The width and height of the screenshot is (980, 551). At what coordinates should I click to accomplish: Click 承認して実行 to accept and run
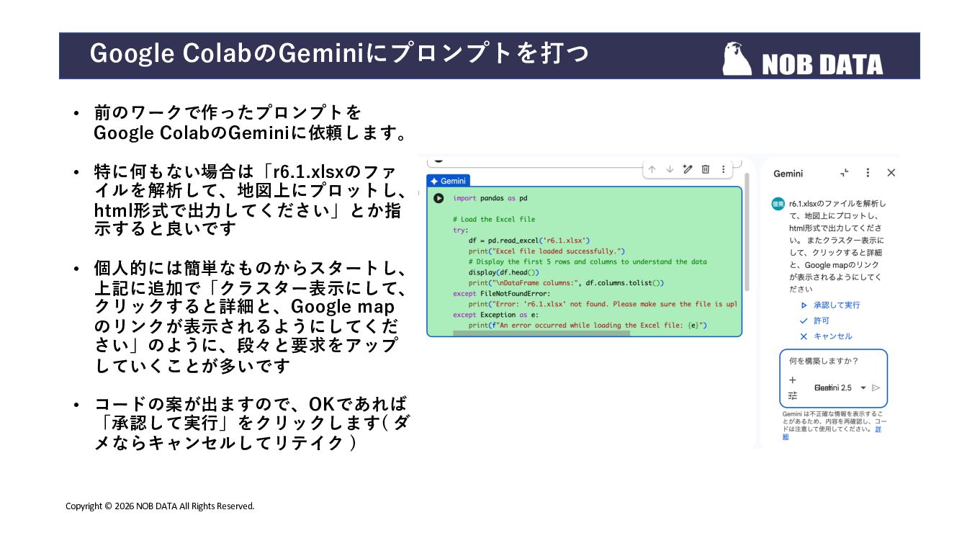[830, 305]
